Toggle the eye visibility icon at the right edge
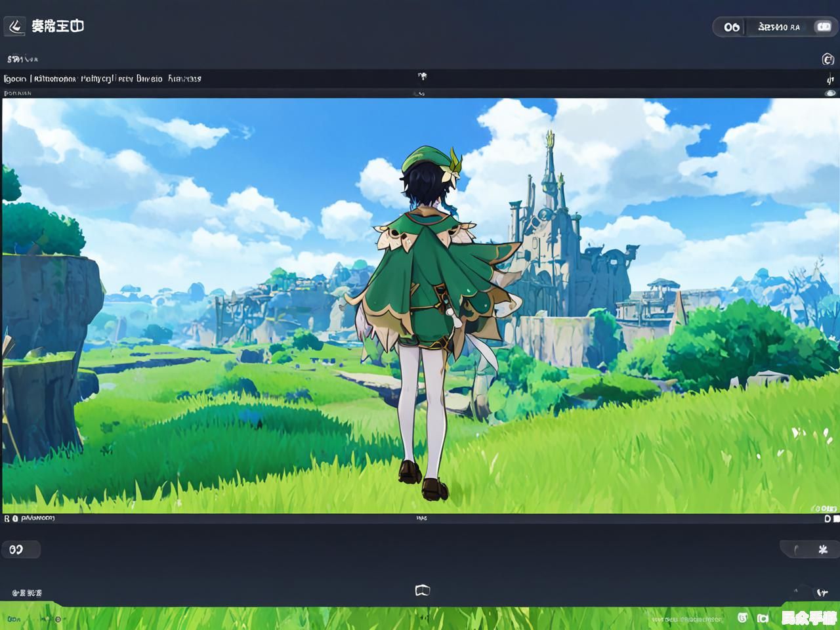Viewport: 840px width, 630px height. click(830, 93)
